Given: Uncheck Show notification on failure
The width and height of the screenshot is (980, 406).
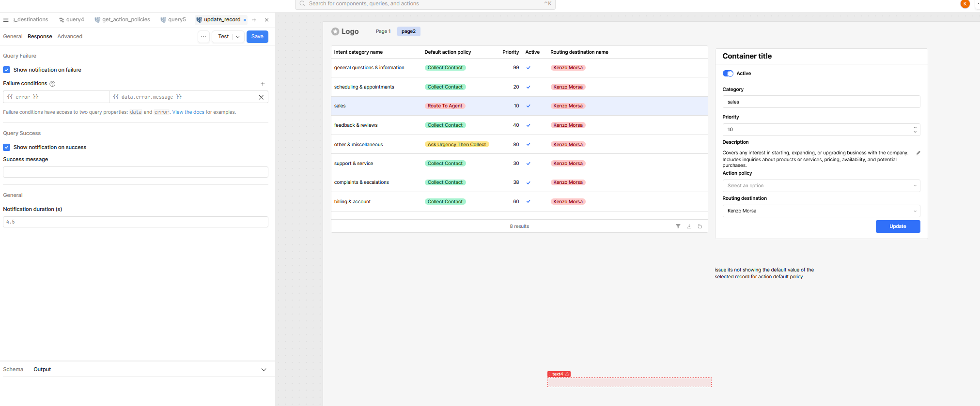Looking at the screenshot, I should [7, 70].
